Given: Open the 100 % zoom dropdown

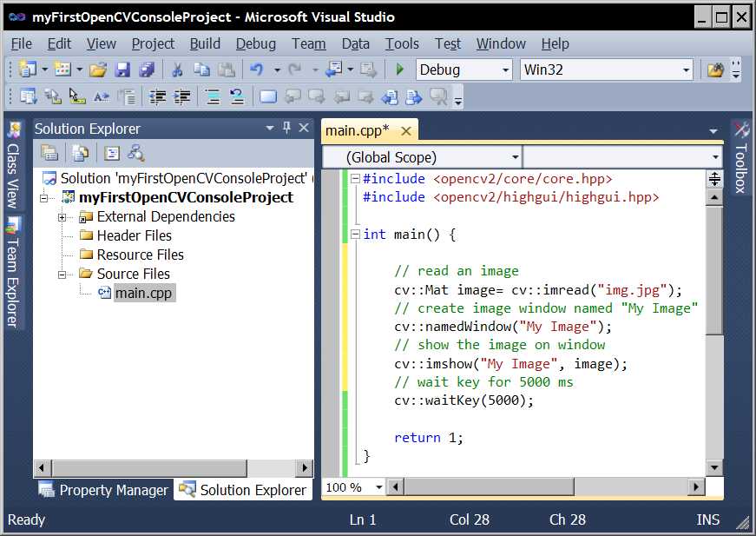Looking at the screenshot, I should point(379,487).
